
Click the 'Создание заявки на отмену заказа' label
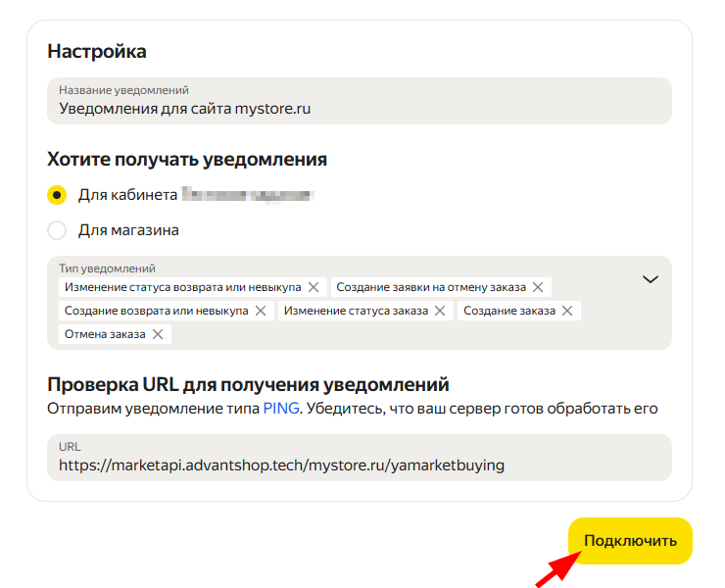tap(431, 287)
